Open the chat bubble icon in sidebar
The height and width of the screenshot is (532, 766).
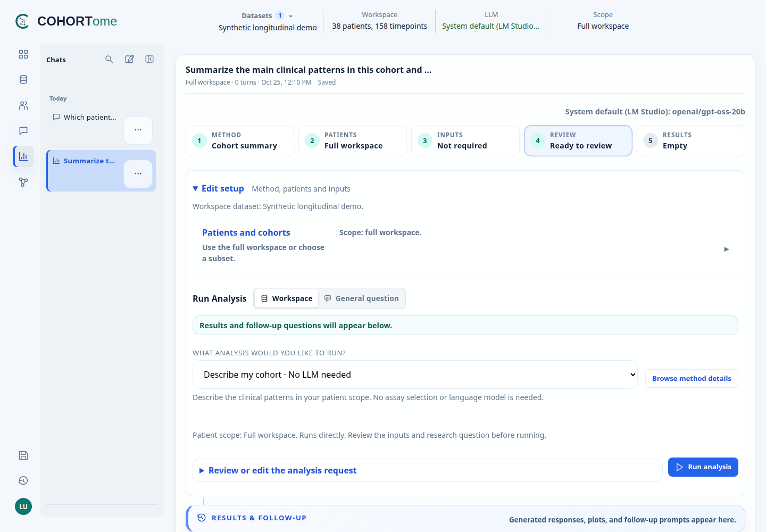click(23, 131)
